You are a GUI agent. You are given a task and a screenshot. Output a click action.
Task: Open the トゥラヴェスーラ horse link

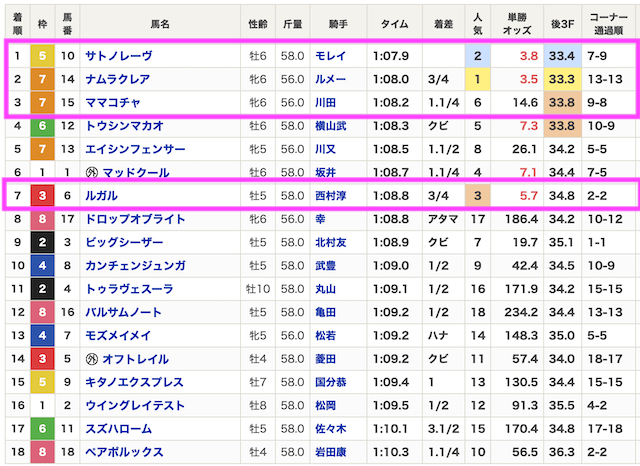pyautogui.click(x=129, y=289)
